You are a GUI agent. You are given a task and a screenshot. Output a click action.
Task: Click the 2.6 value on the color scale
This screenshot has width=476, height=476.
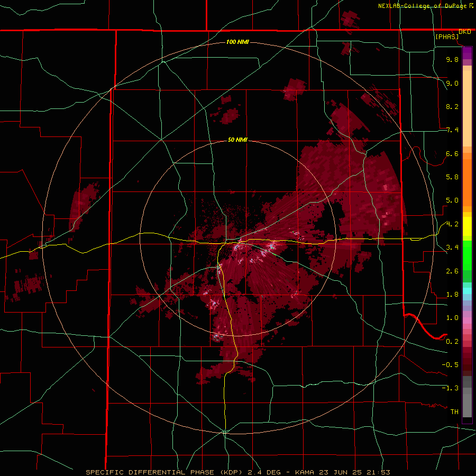click(x=452, y=271)
